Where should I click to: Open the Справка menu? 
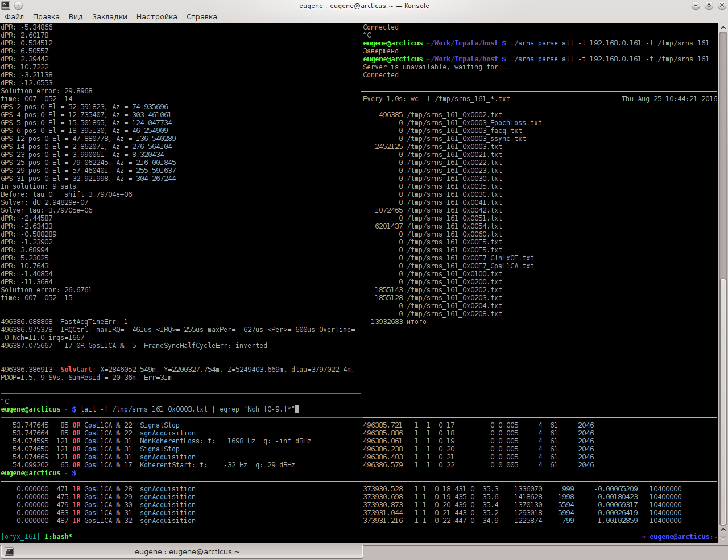(x=201, y=17)
